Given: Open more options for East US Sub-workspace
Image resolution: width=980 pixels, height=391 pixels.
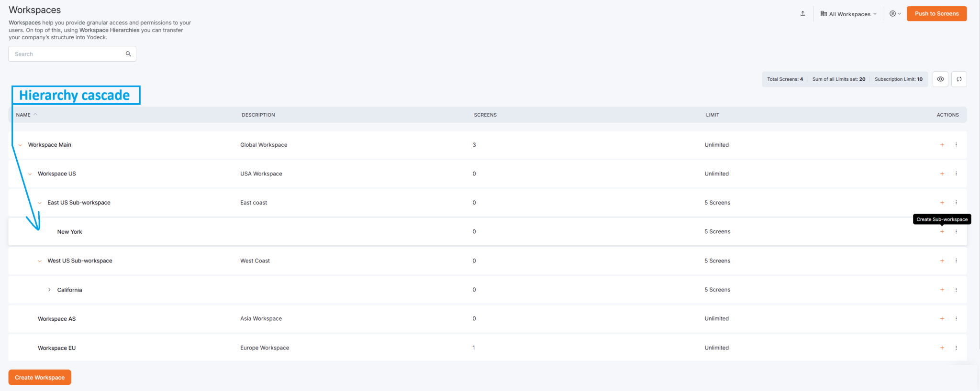Looking at the screenshot, I should tap(956, 203).
